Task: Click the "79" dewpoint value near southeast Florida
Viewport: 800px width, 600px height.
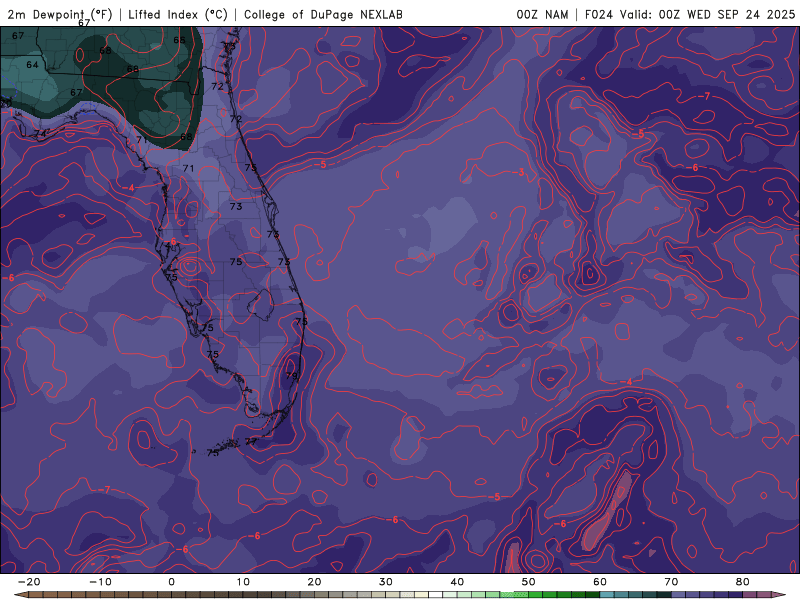Action: pyautogui.click(x=291, y=376)
